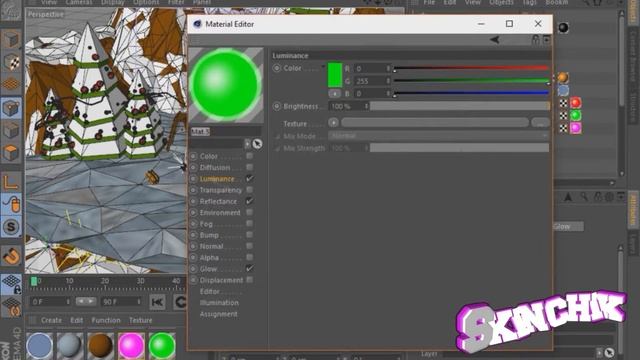The height and width of the screenshot is (360, 640).
Task: Select the Assignment settings entry
Action: click(218, 314)
